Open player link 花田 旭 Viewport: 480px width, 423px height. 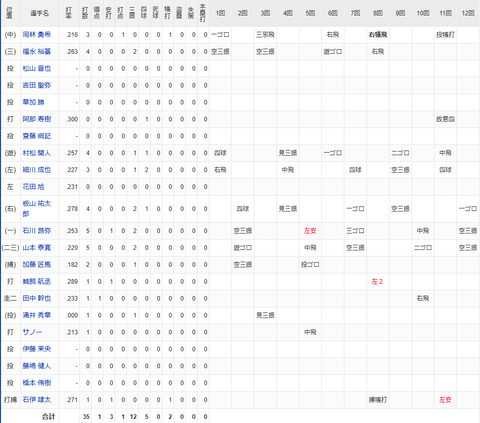(x=33, y=187)
